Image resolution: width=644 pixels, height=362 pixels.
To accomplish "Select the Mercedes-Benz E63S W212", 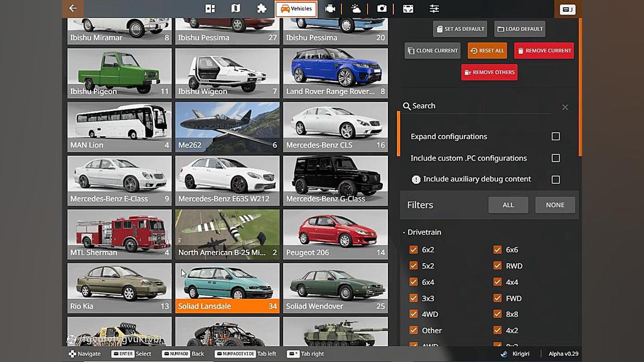I will (x=228, y=180).
